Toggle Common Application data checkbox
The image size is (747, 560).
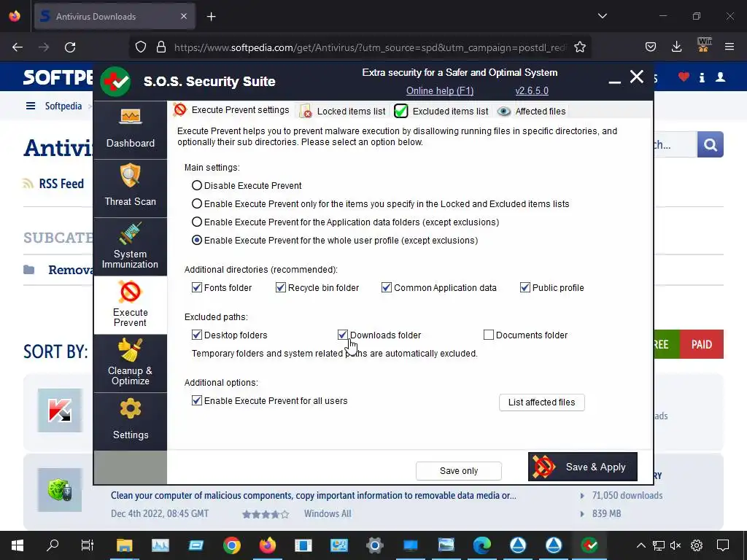[387, 287]
